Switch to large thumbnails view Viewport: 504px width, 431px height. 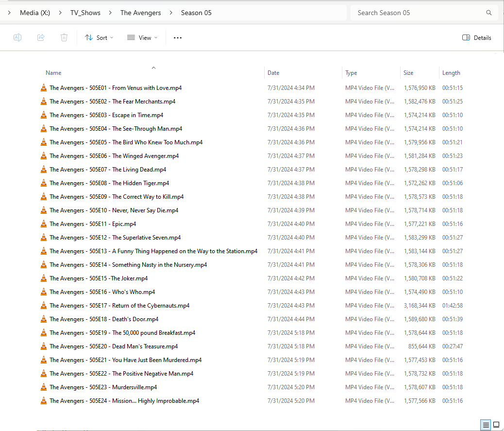(x=496, y=424)
